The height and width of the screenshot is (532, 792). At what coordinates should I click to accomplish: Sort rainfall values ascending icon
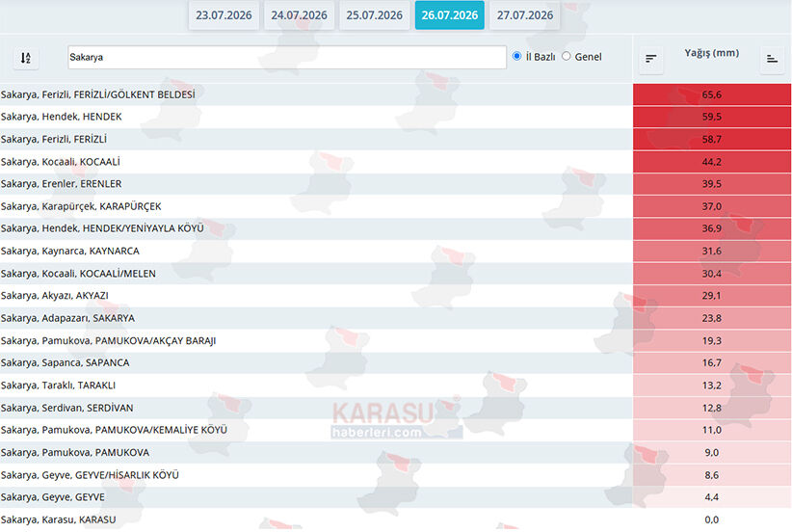pos(773,59)
